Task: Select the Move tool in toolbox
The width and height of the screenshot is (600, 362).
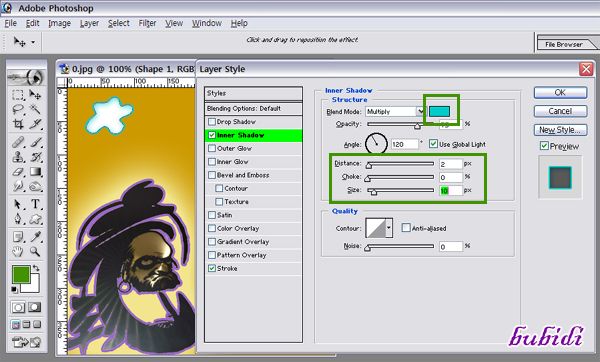Action: coord(35,95)
